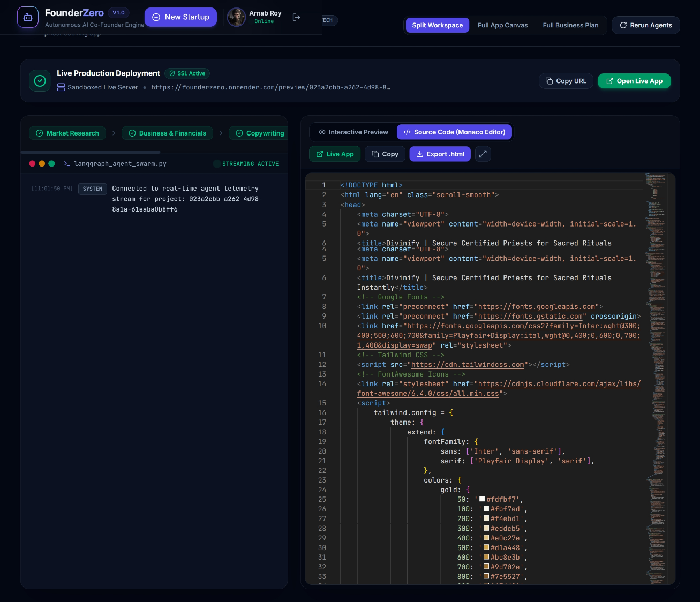Viewport: 700px width, 602px height.
Task: Click the STREAMING ACTIVE status indicator
Action: [246, 164]
